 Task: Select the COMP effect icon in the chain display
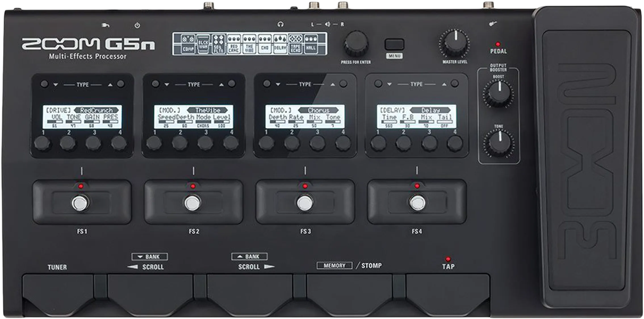188,44
